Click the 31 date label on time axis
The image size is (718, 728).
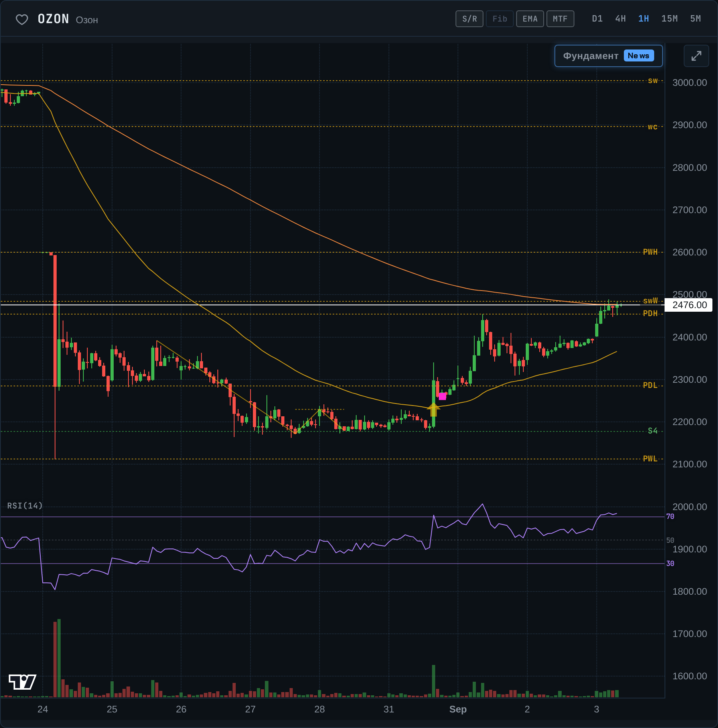coord(389,709)
